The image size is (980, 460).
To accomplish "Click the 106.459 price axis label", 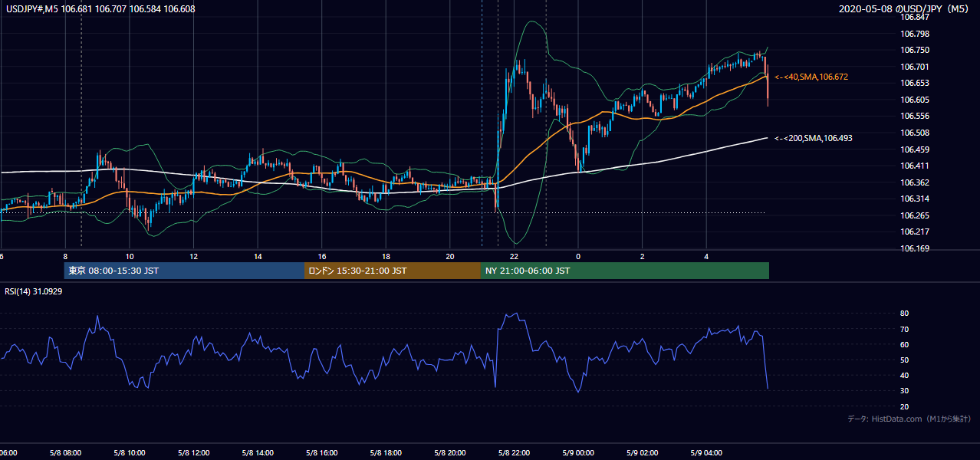I will point(915,149).
